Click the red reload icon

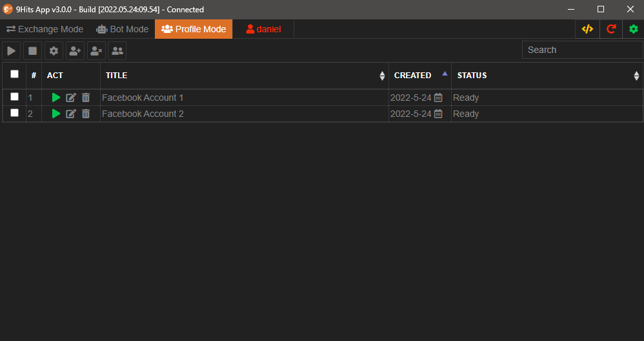point(611,29)
